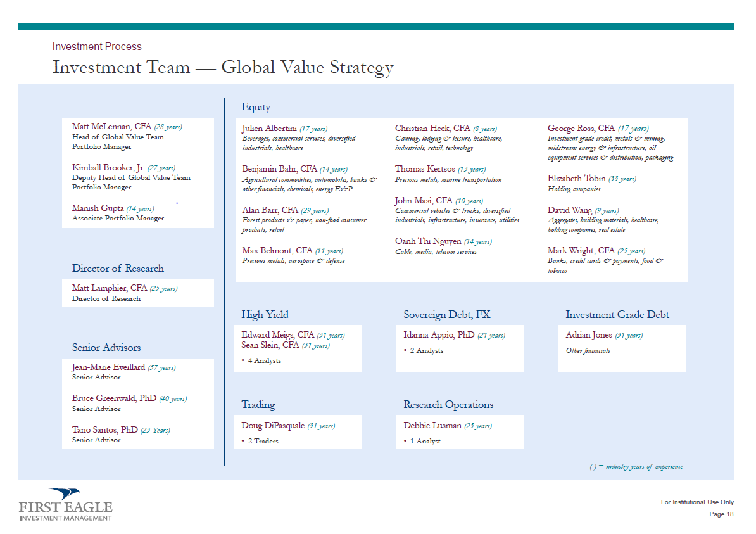Select the name 'Alan Barr, CFA'
Image resolution: width=756 pixels, height=534 pixels.
point(270,210)
